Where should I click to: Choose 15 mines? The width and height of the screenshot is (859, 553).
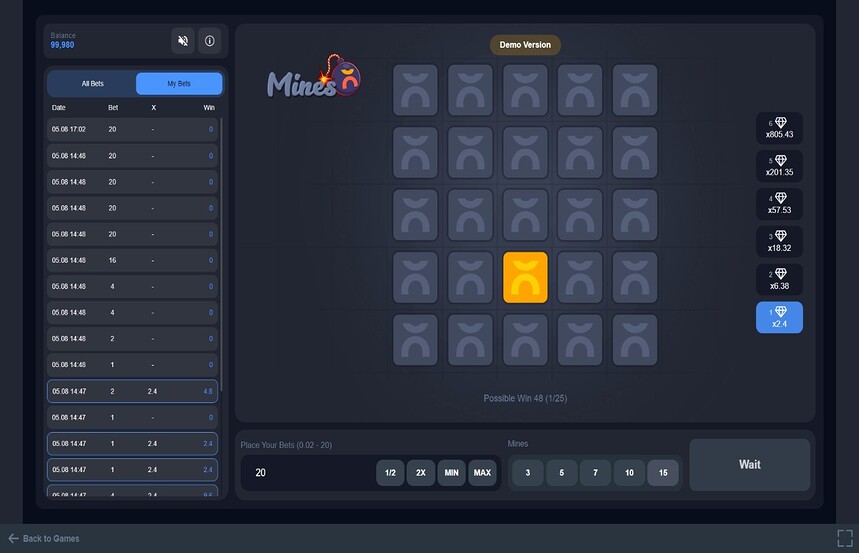663,472
